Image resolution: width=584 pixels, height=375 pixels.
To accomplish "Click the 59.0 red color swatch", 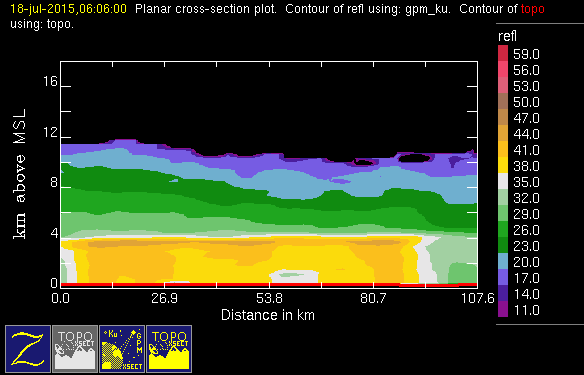I will point(503,53).
